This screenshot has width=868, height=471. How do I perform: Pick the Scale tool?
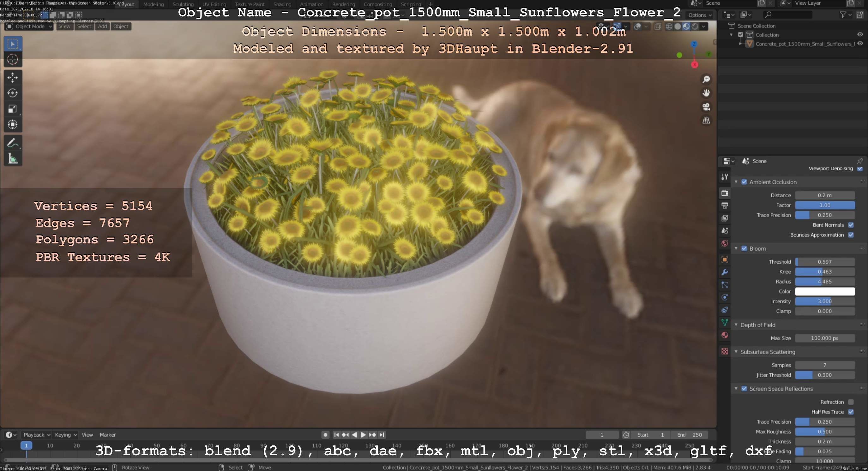(x=13, y=109)
